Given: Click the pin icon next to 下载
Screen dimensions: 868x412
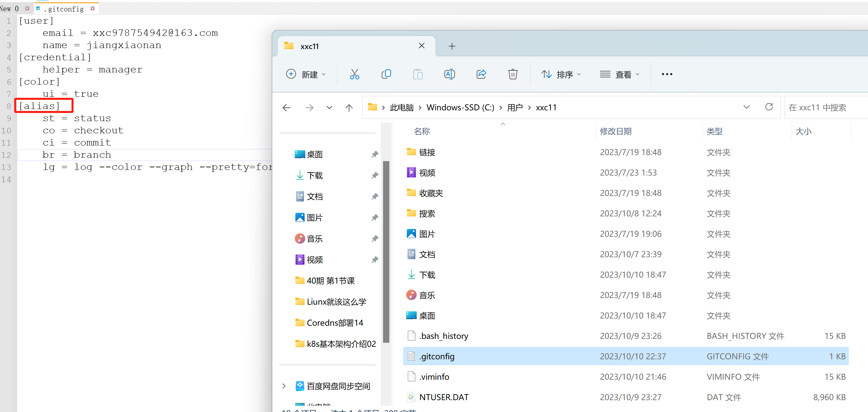Looking at the screenshot, I should 375,175.
